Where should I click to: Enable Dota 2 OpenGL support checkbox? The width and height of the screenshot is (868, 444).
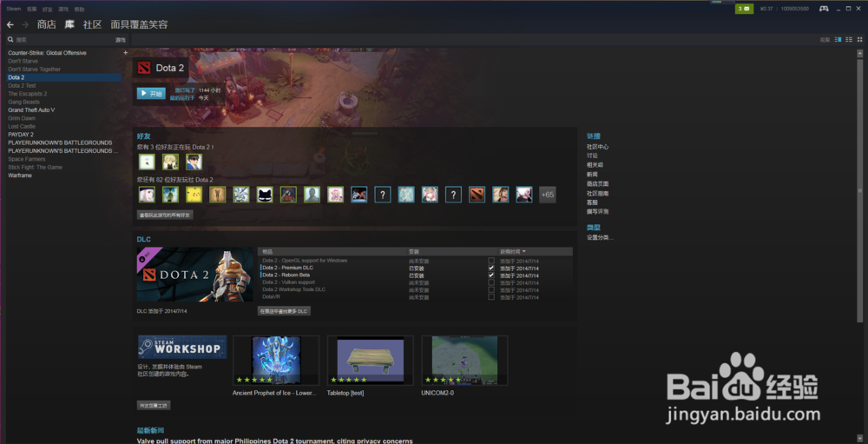click(x=491, y=261)
